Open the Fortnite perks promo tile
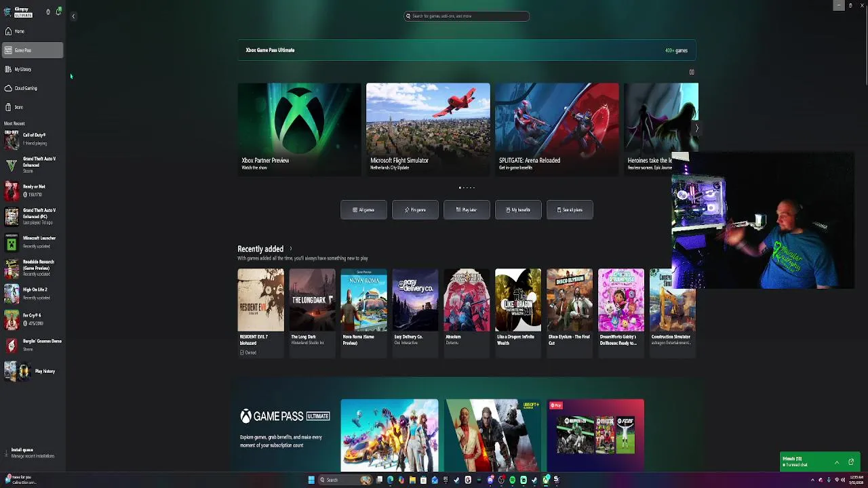868x488 pixels. [389, 435]
